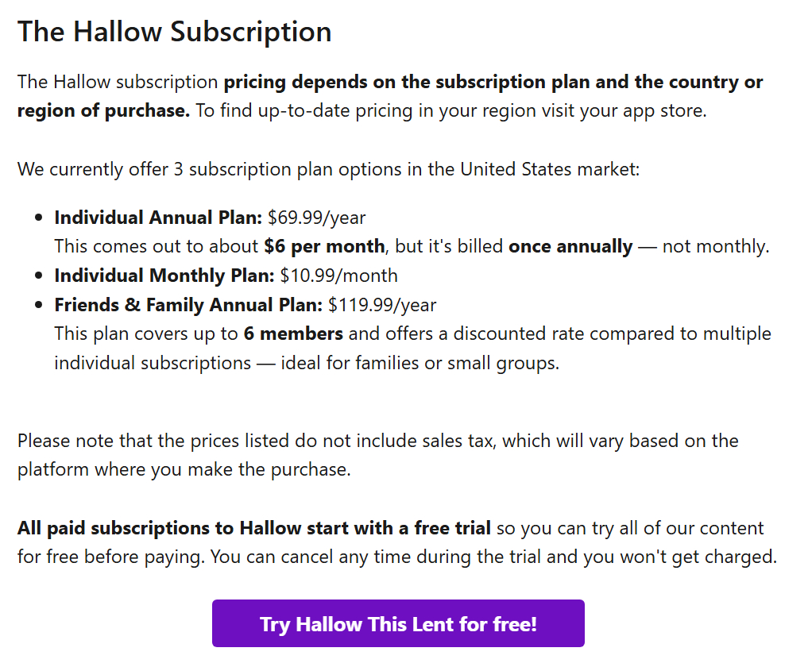Click the bold "region of purchase." text
The image size is (812, 667).
point(103,110)
